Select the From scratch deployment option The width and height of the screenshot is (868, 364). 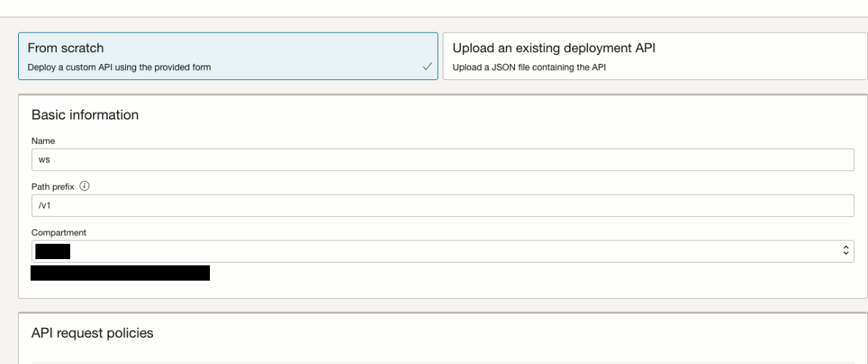click(228, 56)
